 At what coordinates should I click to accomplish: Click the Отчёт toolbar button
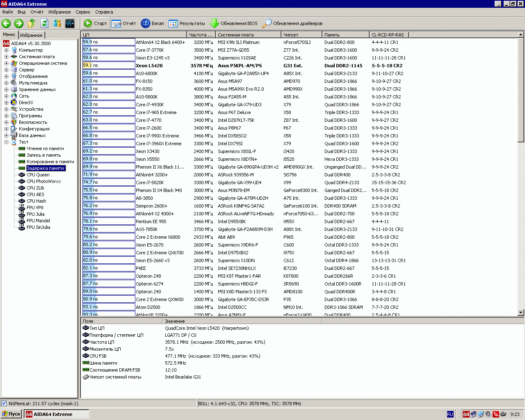124,23
